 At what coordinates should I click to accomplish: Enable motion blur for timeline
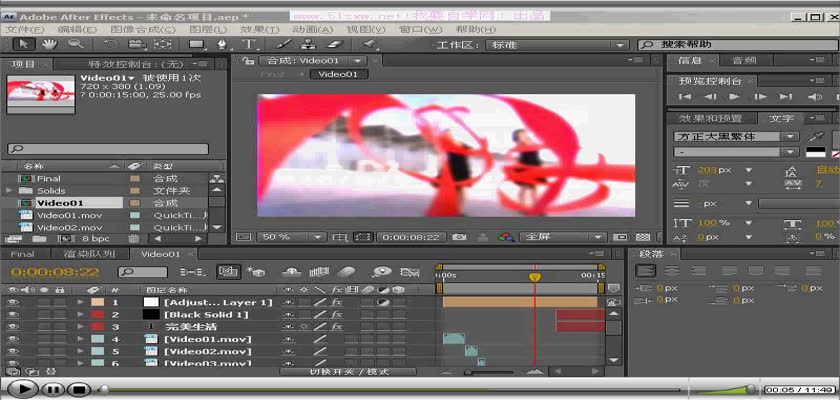click(347, 272)
